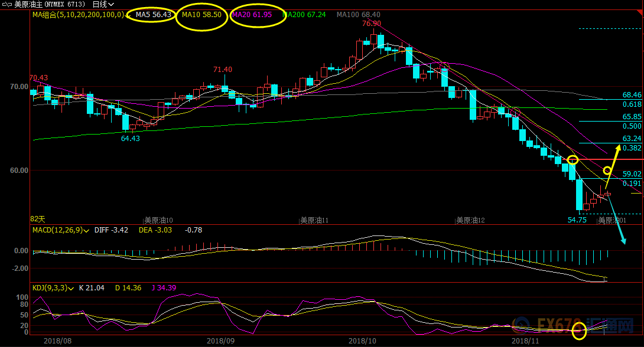
Task: Select the 0.618 retracement label
Action: pyautogui.click(x=632, y=104)
